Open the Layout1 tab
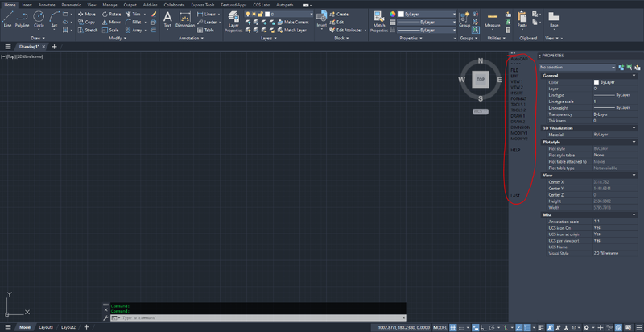Screen dimensions: 644x332 tap(47, 327)
